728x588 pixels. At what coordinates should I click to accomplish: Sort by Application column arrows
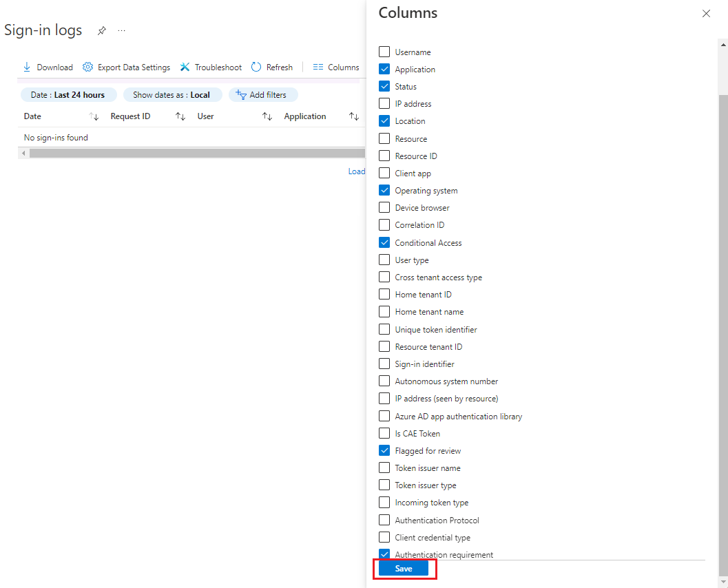click(354, 116)
